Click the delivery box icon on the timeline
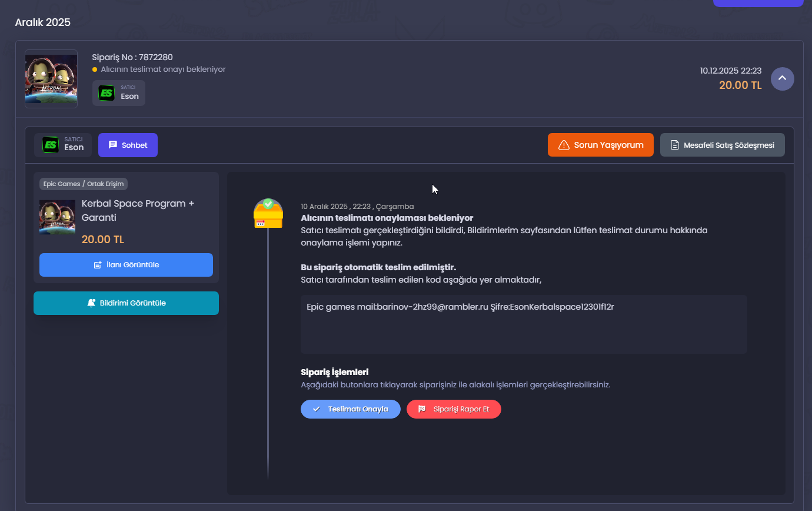Image resolution: width=812 pixels, height=511 pixels. [x=268, y=213]
